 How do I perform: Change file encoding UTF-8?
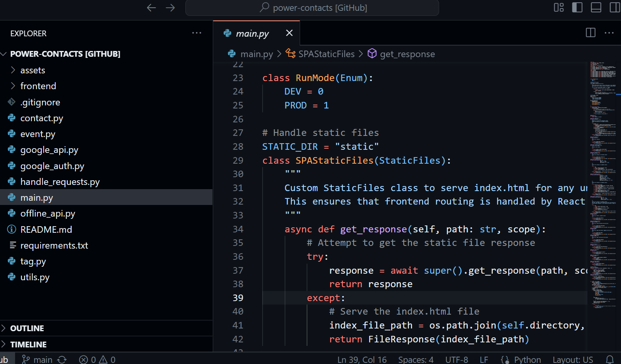coord(456,359)
